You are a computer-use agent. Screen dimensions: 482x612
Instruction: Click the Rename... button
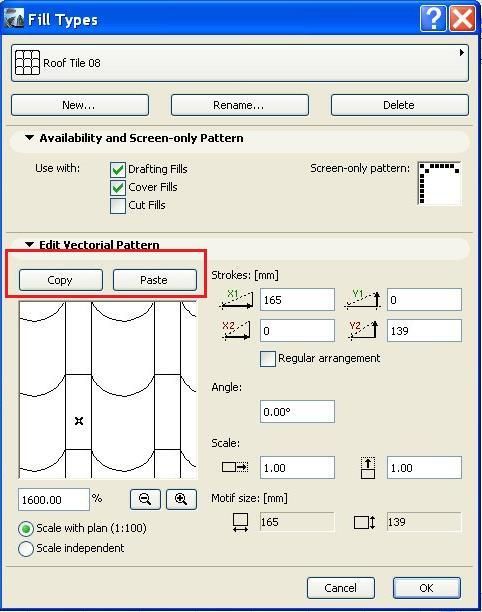[x=240, y=105]
